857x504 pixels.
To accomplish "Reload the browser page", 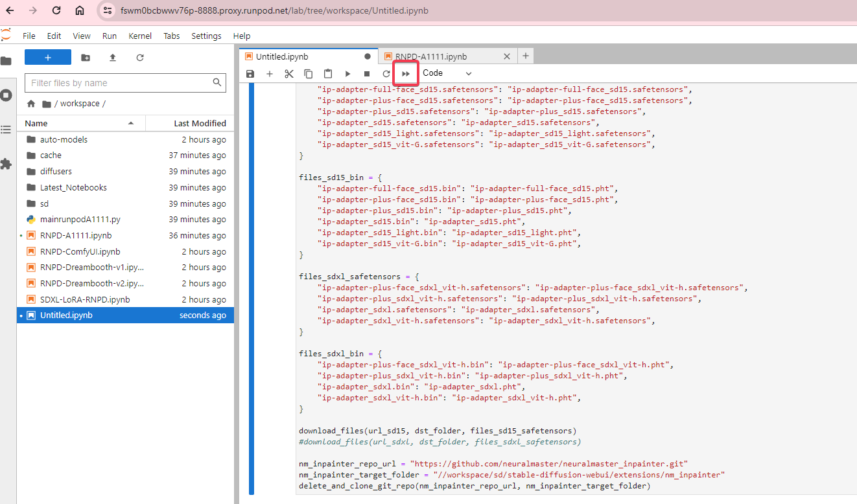I will 56,11.
